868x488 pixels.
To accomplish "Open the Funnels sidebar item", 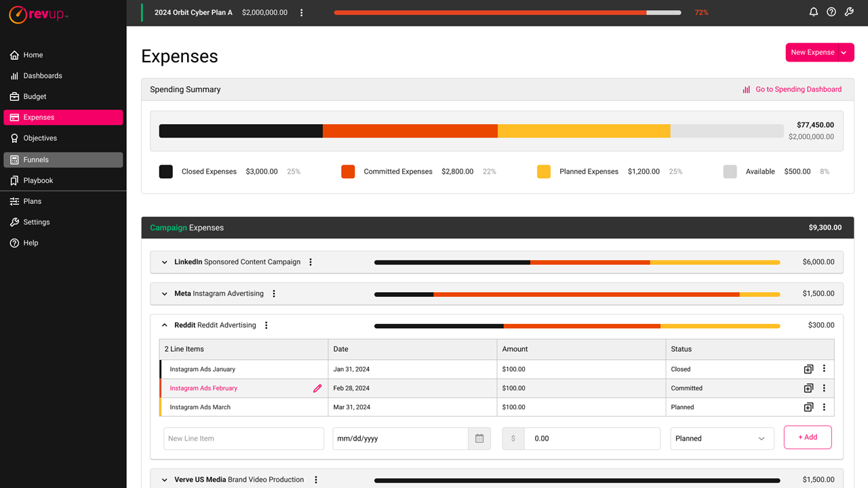I will 36,160.
